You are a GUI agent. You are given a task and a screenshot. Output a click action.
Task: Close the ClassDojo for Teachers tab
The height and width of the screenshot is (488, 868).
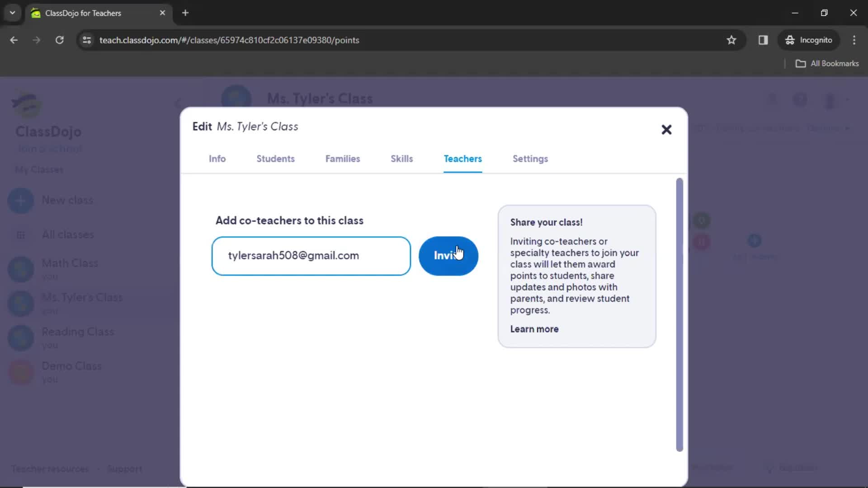162,13
